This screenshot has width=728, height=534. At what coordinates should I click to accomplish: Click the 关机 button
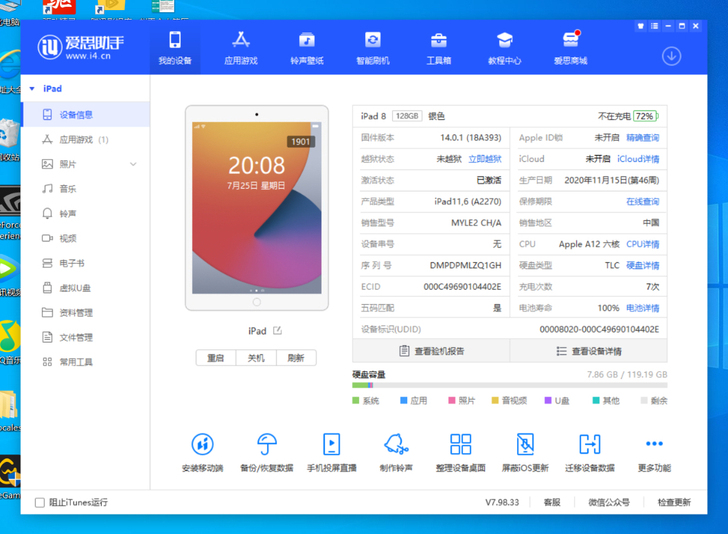click(x=256, y=358)
